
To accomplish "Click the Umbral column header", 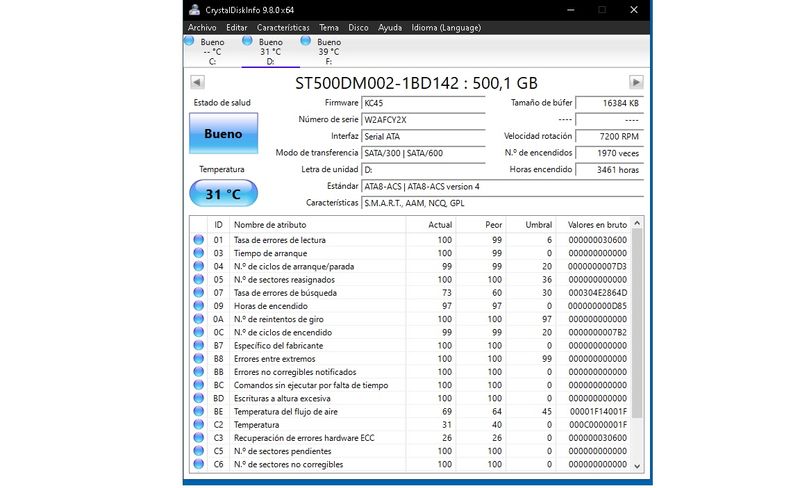I will pos(530,225).
